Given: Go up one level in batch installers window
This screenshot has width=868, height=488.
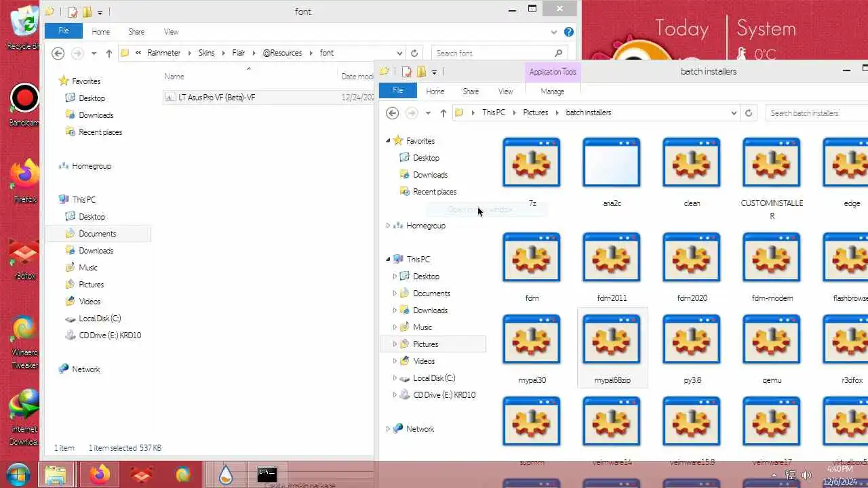Looking at the screenshot, I should (443, 113).
